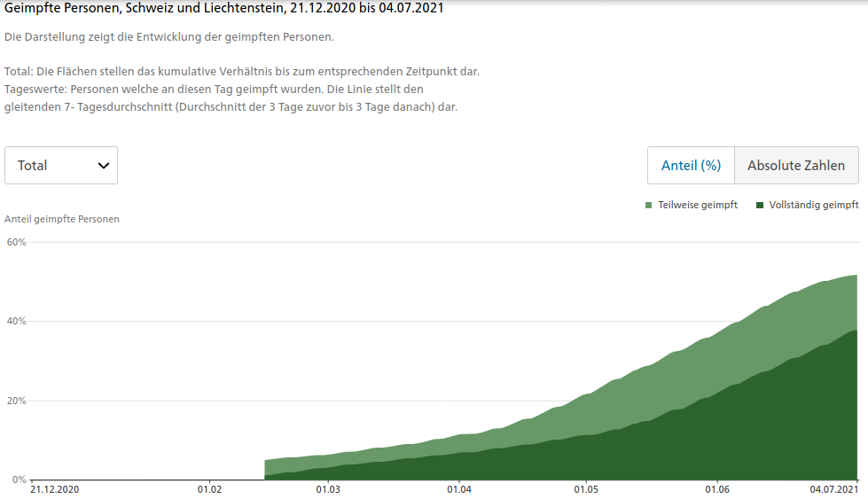Click the 01.04 date on x-axis
868x499 pixels.
[x=459, y=489]
